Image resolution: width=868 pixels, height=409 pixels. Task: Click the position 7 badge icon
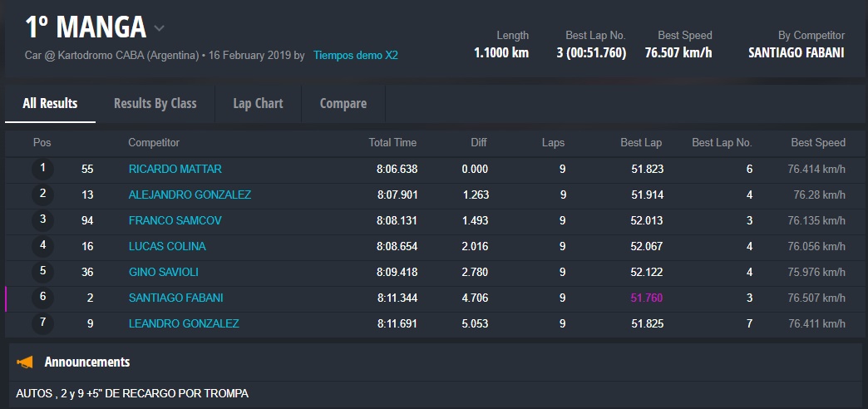pos(42,323)
